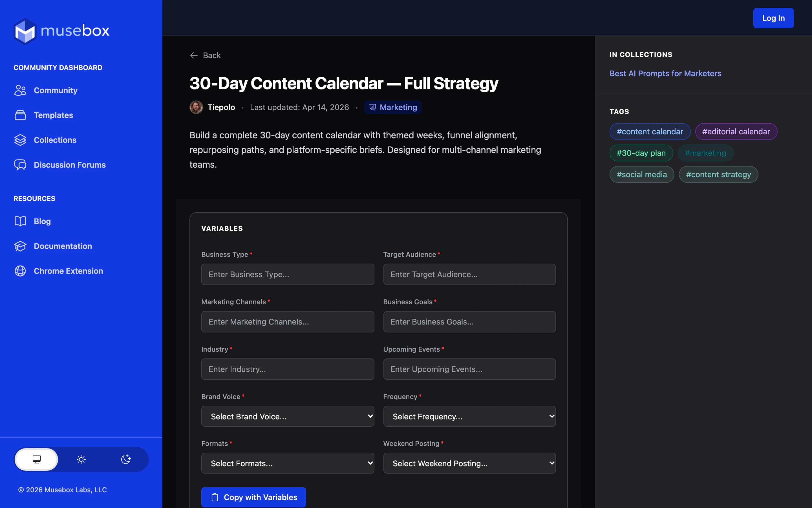The width and height of the screenshot is (812, 508).
Task: Focus the Industry input field
Action: [x=288, y=369]
